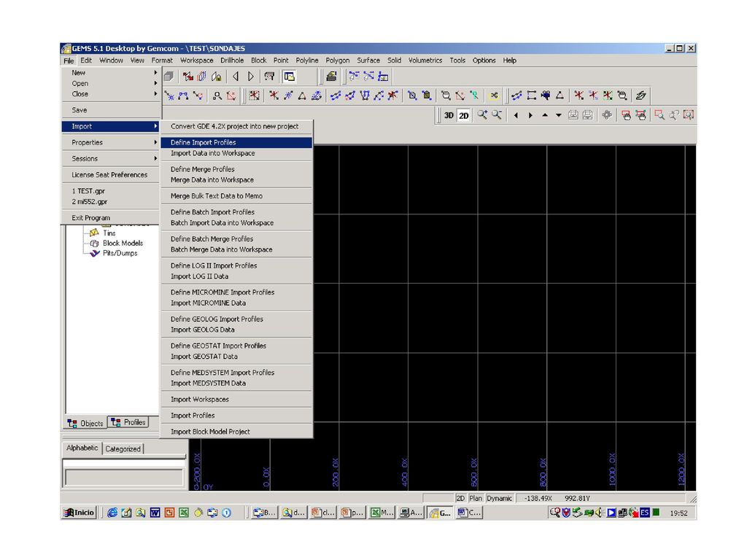The image size is (747, 560).
Task: Click the 3D view mode button
Action: [x=449, y=115]
